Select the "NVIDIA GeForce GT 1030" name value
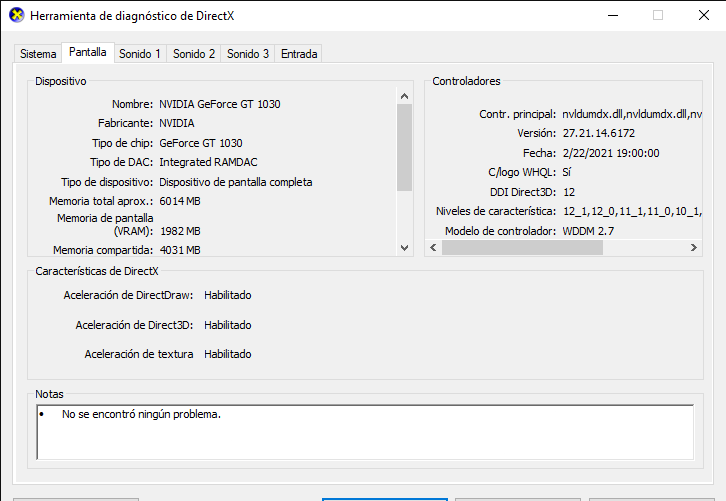 click(x=220, y=104)
